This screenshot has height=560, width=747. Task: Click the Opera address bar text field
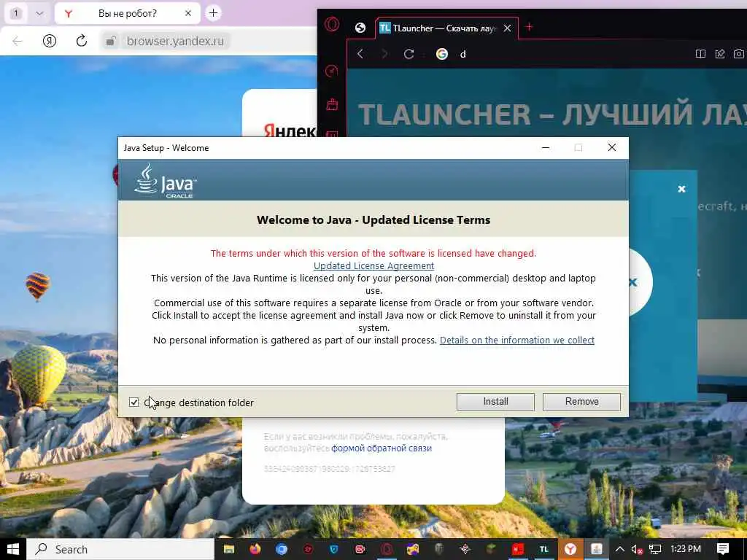point(572,54)
